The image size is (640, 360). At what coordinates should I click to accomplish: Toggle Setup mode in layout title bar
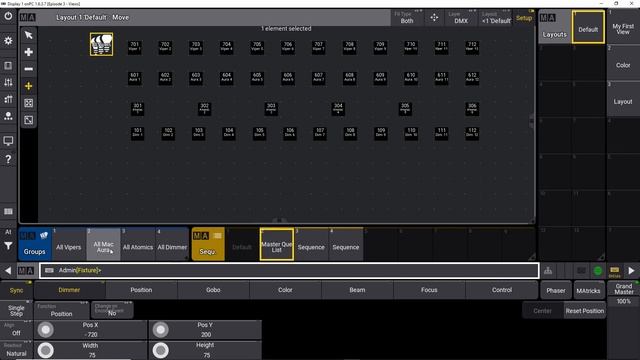tap(524, 18)
